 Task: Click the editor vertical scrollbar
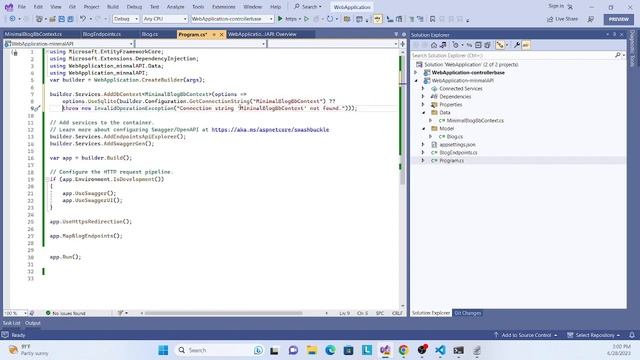[x=402, y=120]
